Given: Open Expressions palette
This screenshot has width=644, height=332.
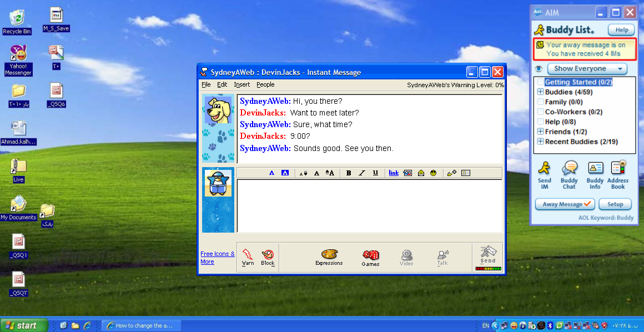Looking at the screenshot, I should 329,257.
